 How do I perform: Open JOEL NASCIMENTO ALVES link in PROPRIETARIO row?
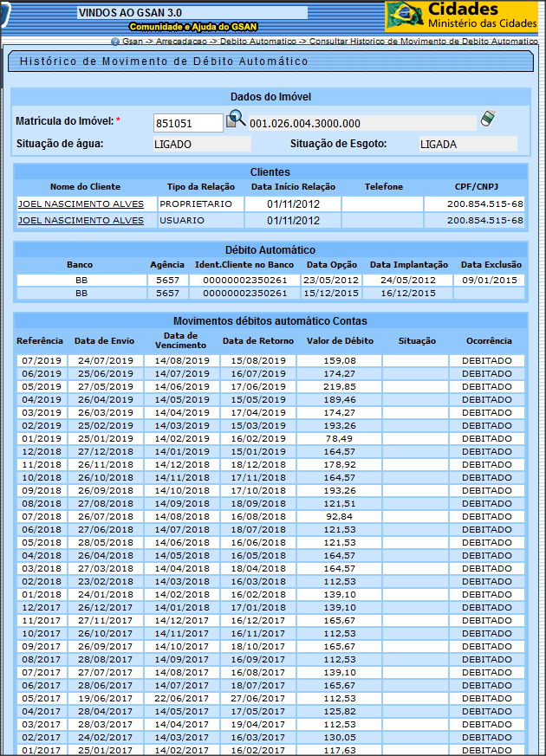coord(81,204)
